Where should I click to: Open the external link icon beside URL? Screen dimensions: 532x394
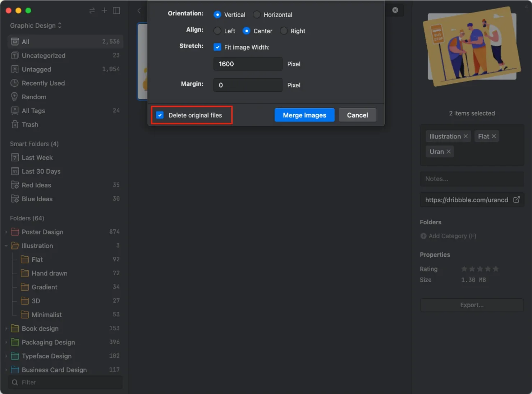coord(516,200)
